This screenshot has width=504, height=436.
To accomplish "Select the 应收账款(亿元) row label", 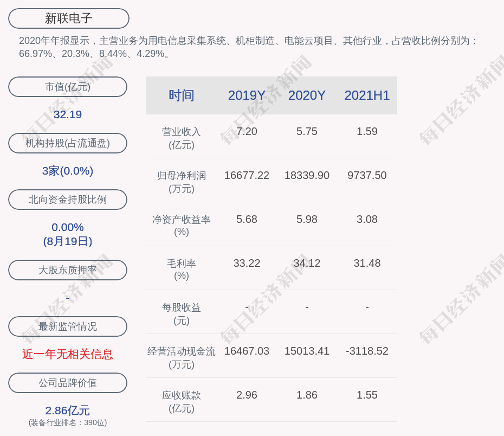I will coord(182,401).
